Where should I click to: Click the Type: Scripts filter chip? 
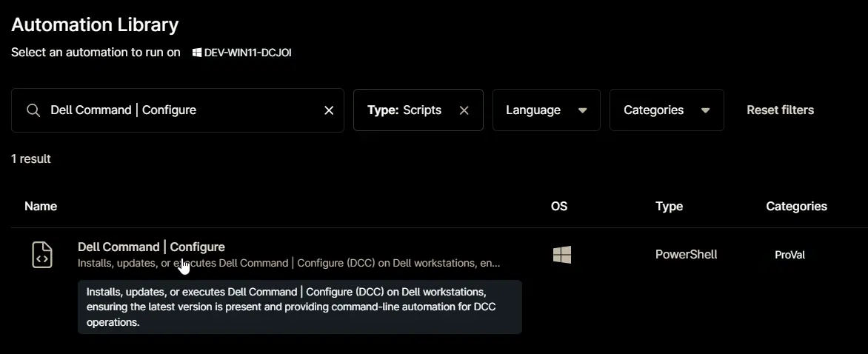pyautogui.click(x=418, y=110)
